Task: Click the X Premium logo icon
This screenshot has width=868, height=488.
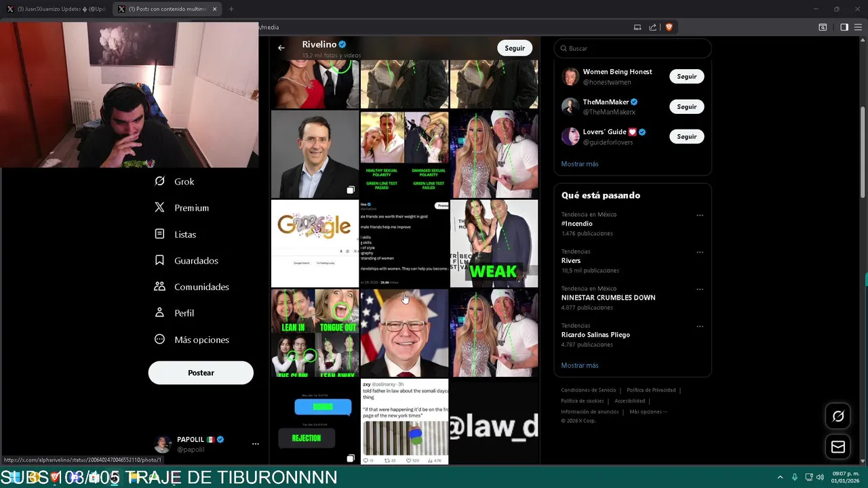Action: [159, 207]
